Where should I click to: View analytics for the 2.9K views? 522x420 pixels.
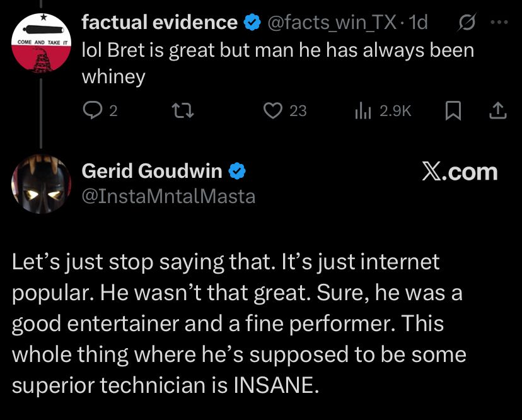tap(362, 111)
